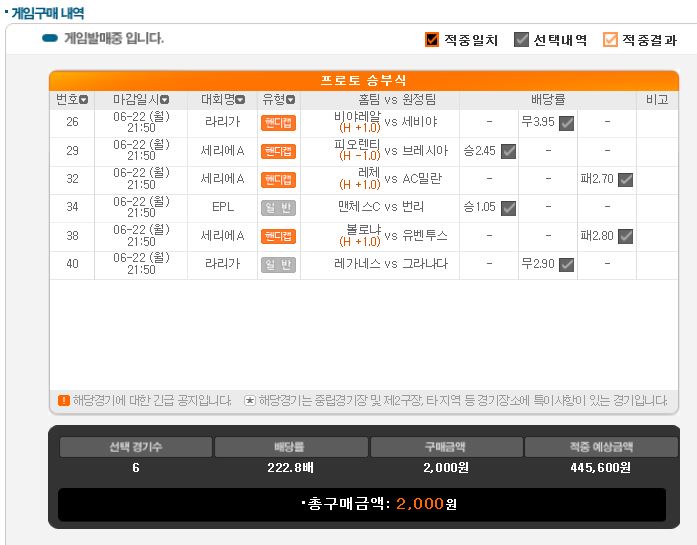
Task: Click the blue pill icon beside 게임발매중
Action: (x=50, y=38)
